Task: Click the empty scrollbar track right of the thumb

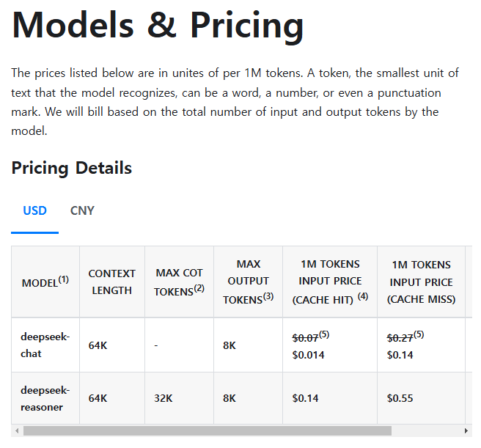Action: pos(426,431)
